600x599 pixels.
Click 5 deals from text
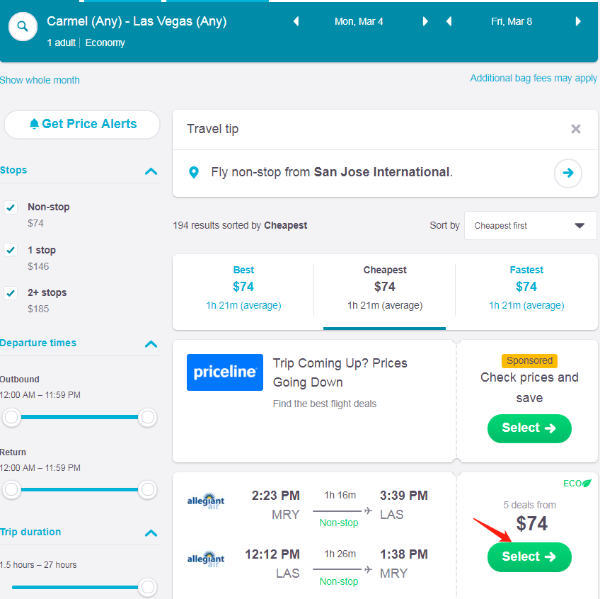(x=529, y=505)
